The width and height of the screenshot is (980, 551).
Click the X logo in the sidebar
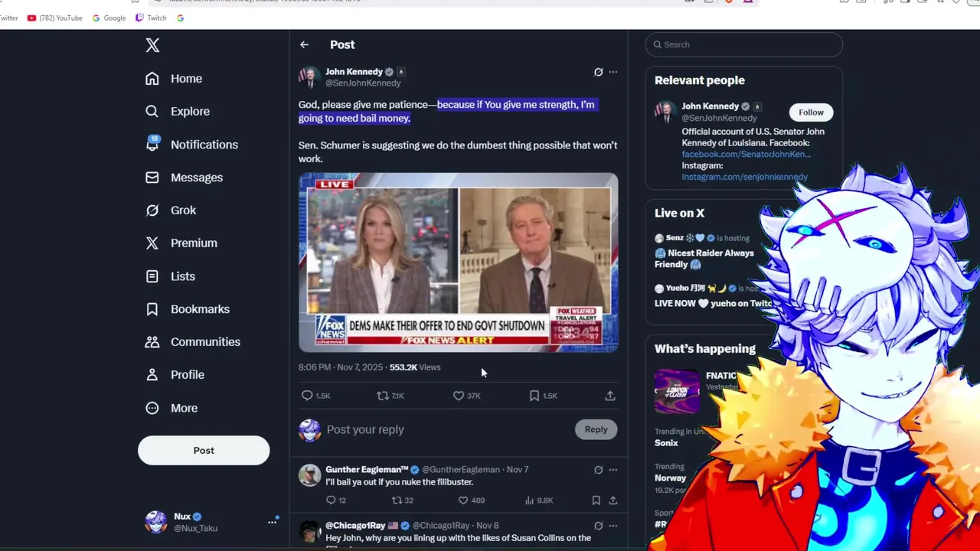tap(152, 45)
